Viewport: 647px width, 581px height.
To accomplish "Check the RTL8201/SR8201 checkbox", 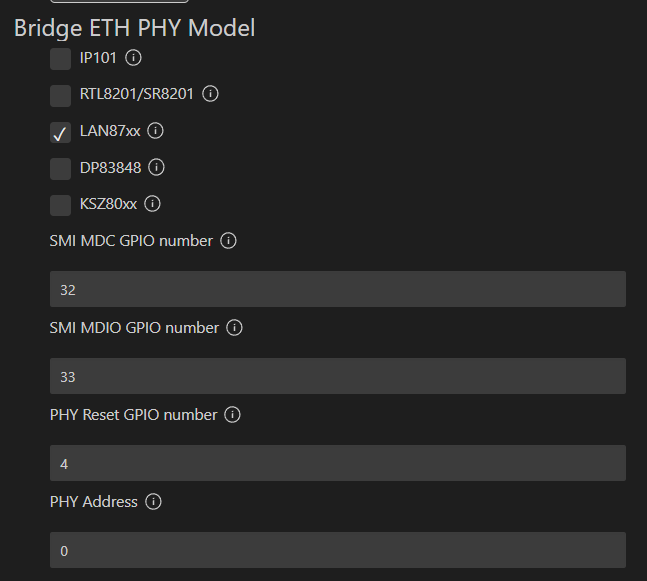I will [60, 96].
